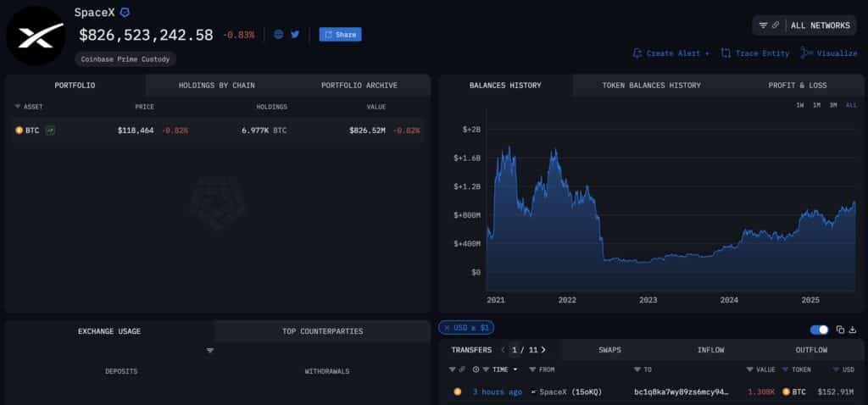Go to next transfers page arrow

543,350
